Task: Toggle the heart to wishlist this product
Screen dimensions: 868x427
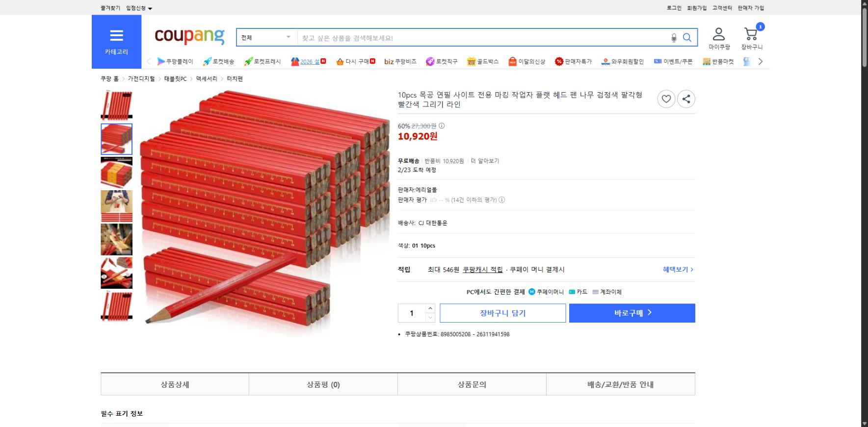Action: (x=666, y=99)
